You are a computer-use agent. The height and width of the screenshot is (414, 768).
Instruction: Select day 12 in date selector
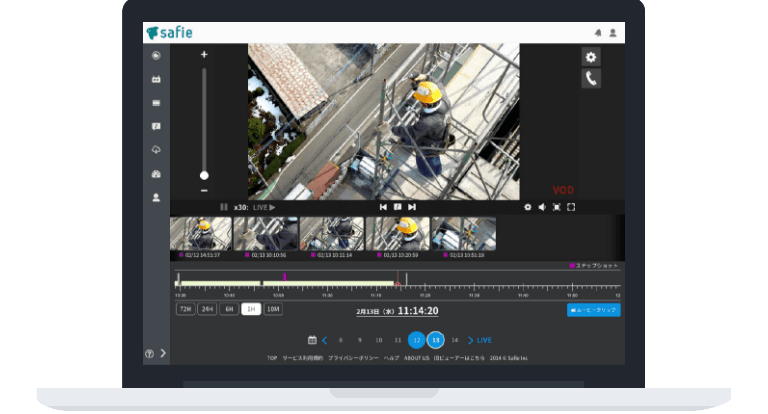tap(416, 340)
